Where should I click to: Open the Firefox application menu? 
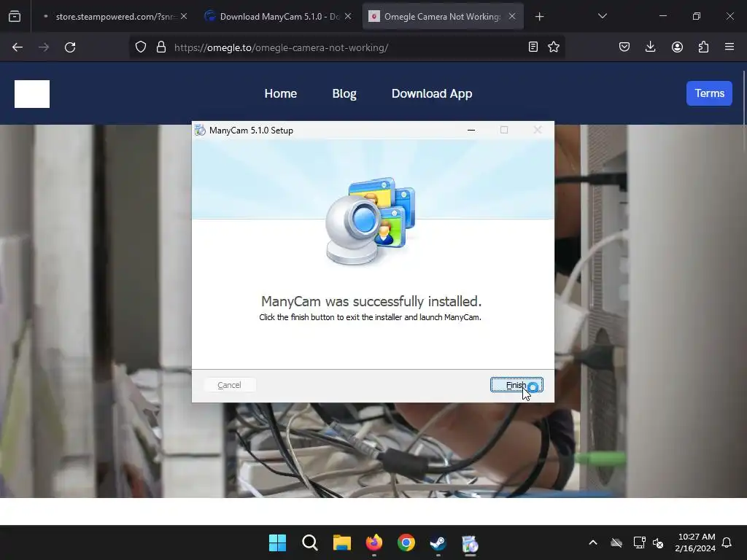coord(729,47)
